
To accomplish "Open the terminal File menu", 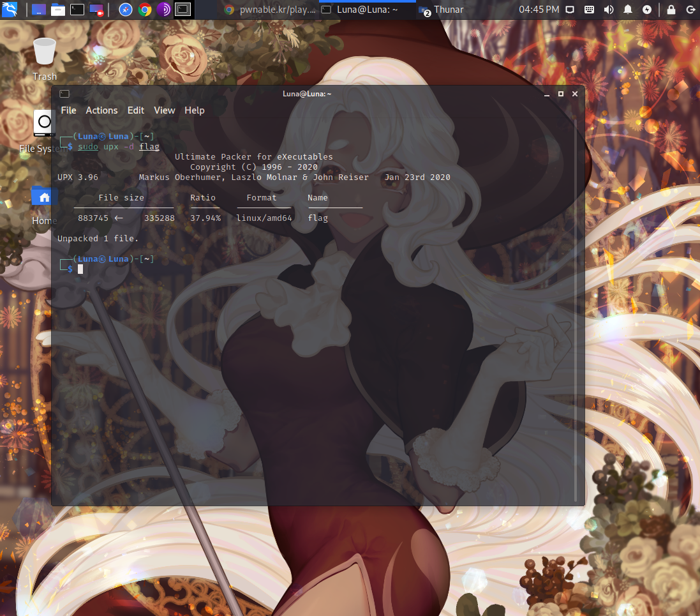I will (68, 110).
